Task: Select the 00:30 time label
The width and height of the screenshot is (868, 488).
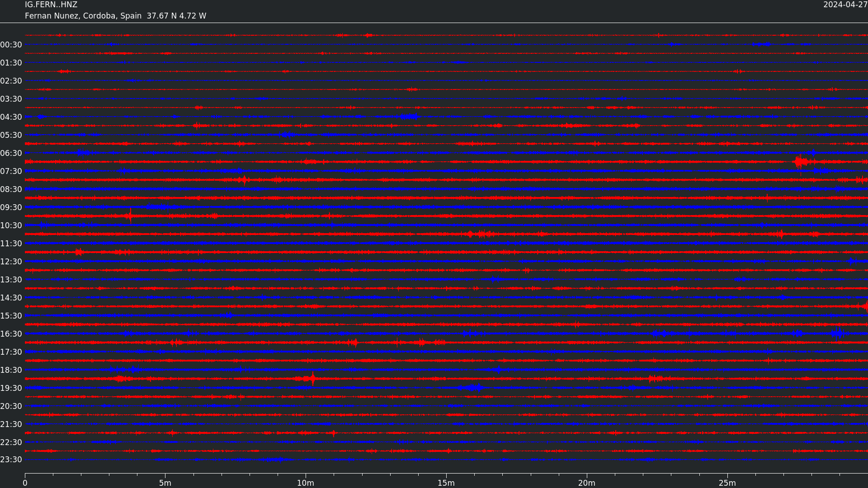Action: coord(11,45)
